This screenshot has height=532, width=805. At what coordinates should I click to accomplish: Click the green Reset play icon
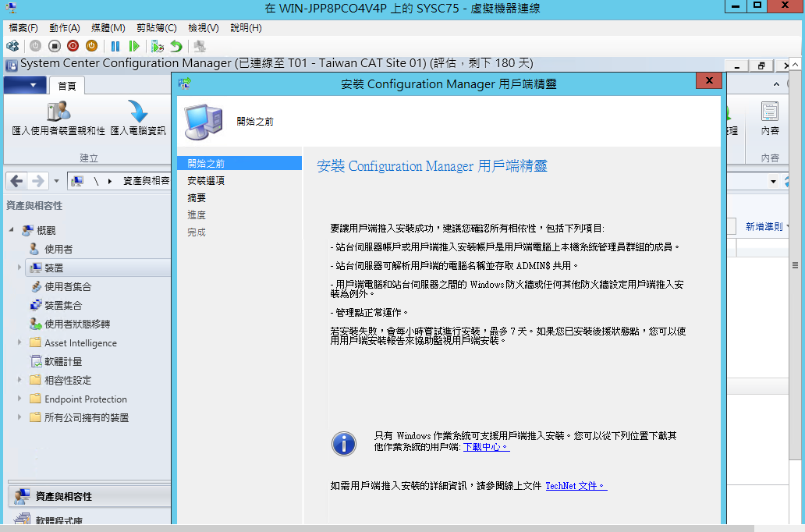click(x=134, y=46)
